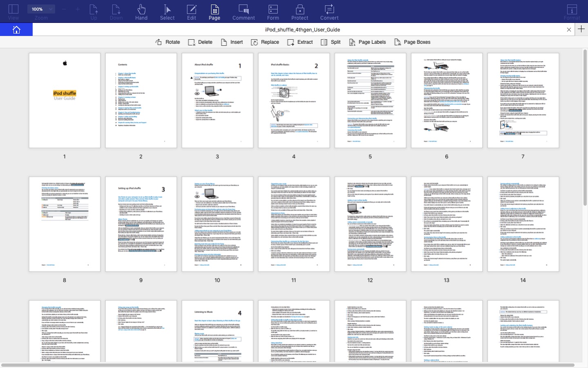Select page 7 thumbnail
Viewport: 588px width, 368px height.
523,101
